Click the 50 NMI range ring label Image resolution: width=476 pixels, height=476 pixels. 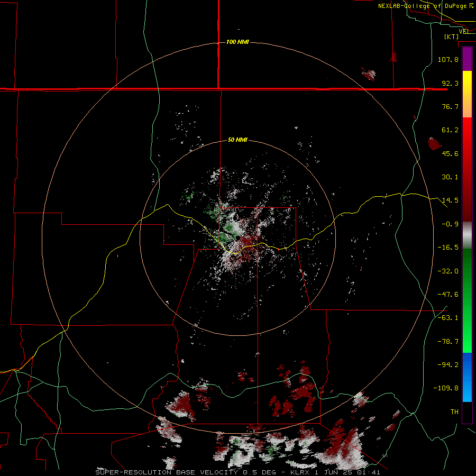coord(237,140)
